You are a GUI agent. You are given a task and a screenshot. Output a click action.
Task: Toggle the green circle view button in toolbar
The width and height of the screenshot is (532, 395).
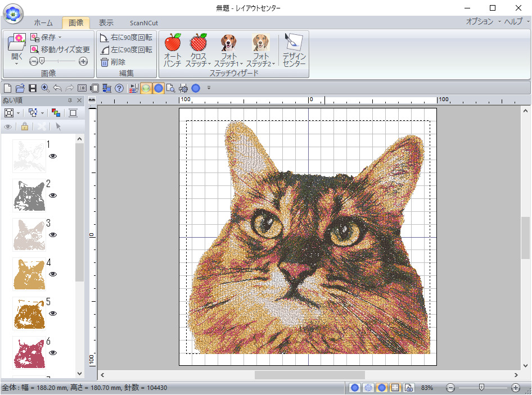pyautogui.click(x=146, y=88)
